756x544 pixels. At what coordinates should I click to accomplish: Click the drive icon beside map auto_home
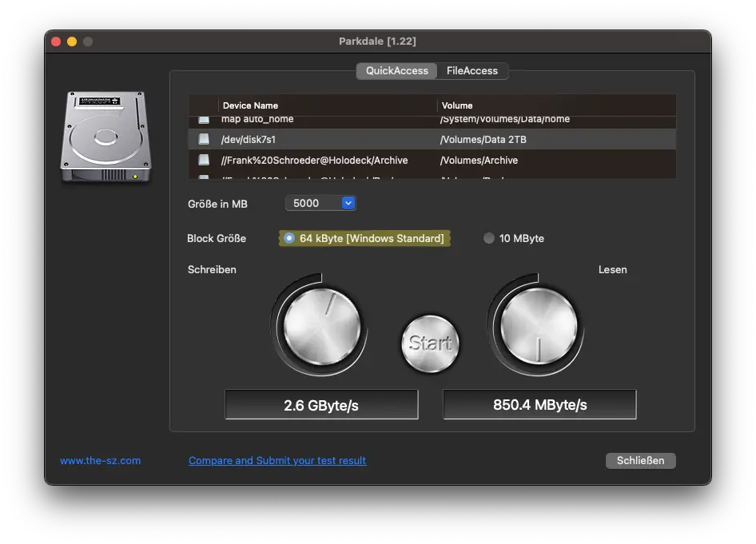204,120
